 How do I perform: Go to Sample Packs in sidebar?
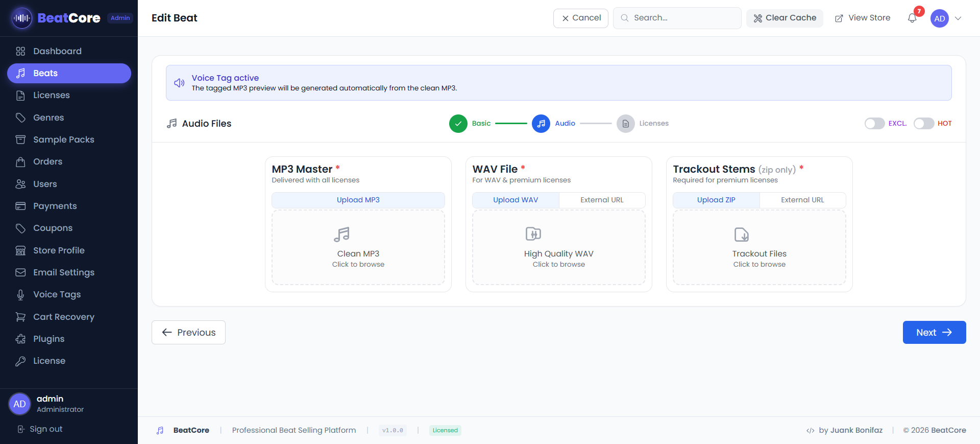[63, 139]
